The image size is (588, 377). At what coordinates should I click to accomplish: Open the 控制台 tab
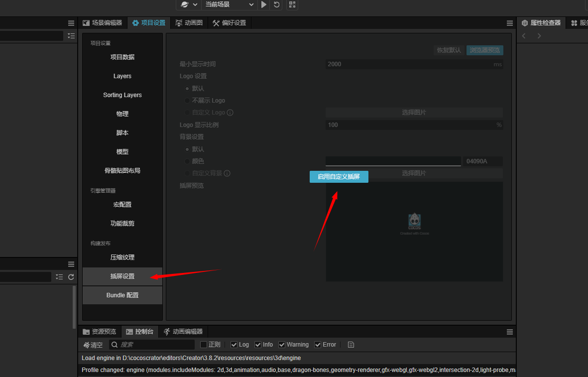coord(140,332)
